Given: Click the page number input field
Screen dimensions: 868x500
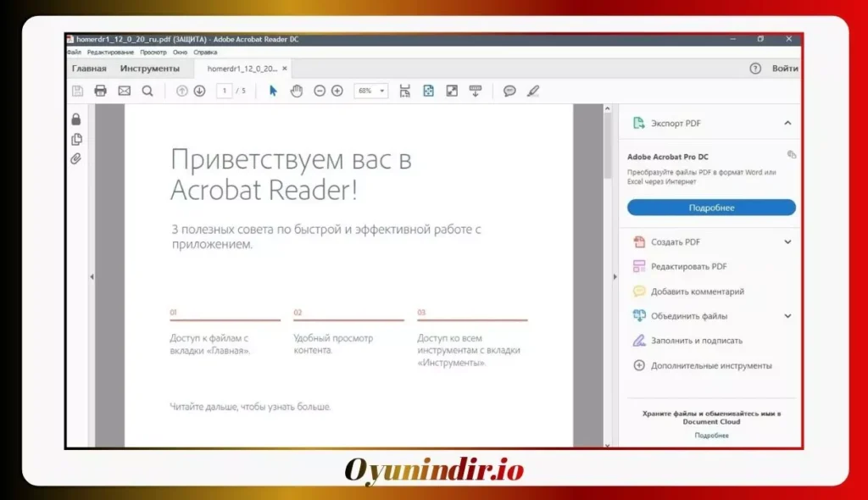Looking at the screenshot, I should click(224, 91).
